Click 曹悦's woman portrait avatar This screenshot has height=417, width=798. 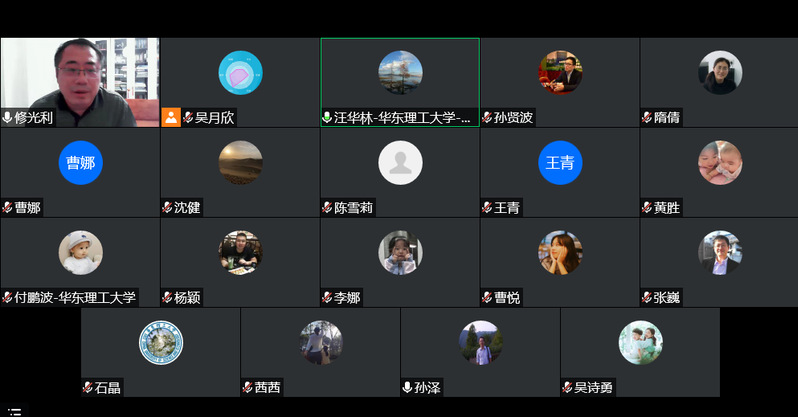[560, 253]
